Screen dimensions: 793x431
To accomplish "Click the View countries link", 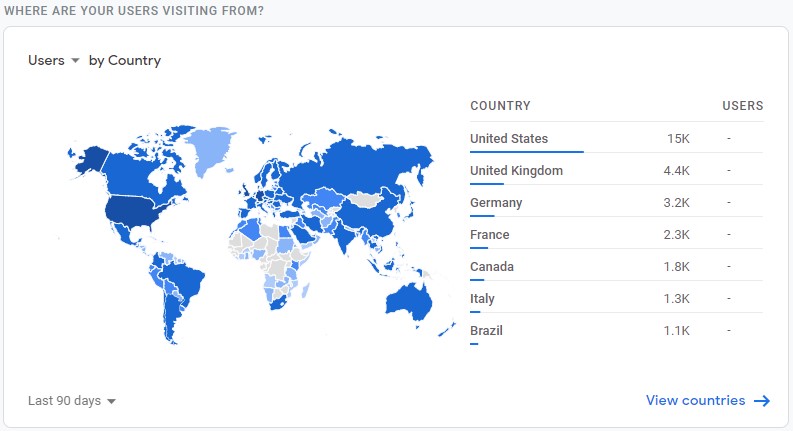I will click(x=695, y=400).
